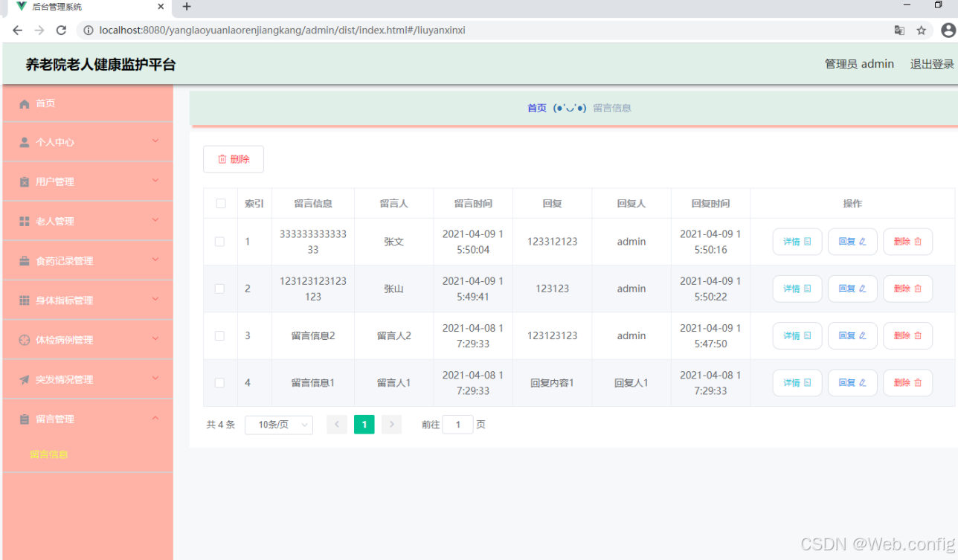
Task: Tick the checkbox for row 3 留言人2
Action: pos(219,335)
